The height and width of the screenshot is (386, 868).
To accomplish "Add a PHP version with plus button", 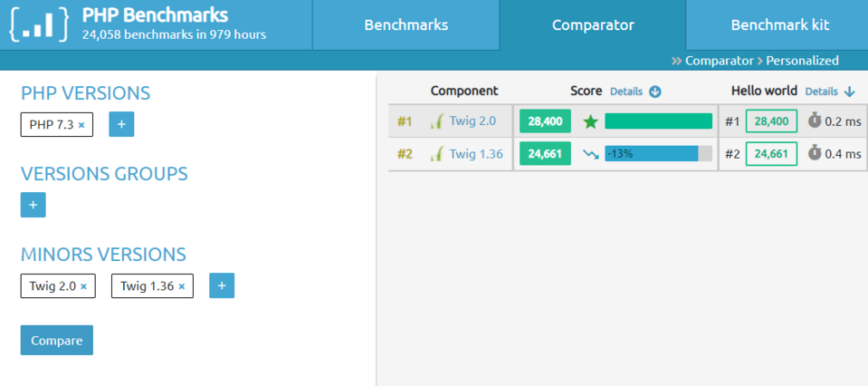I will 122,124.
